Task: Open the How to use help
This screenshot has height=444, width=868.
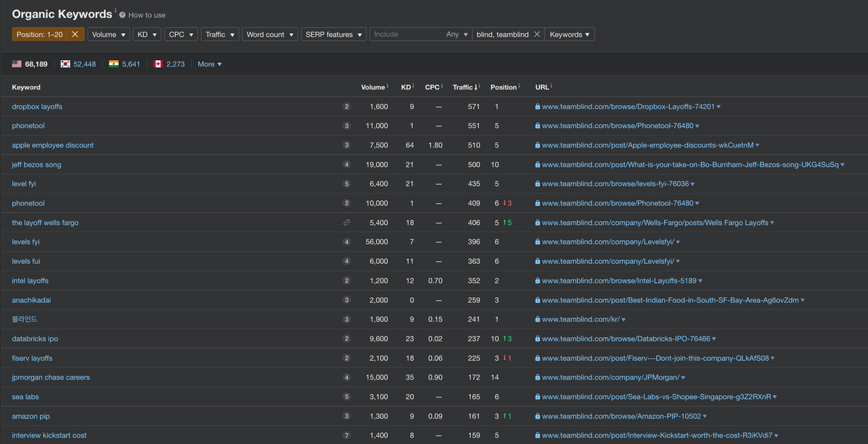Action: (x=147, y=15)
